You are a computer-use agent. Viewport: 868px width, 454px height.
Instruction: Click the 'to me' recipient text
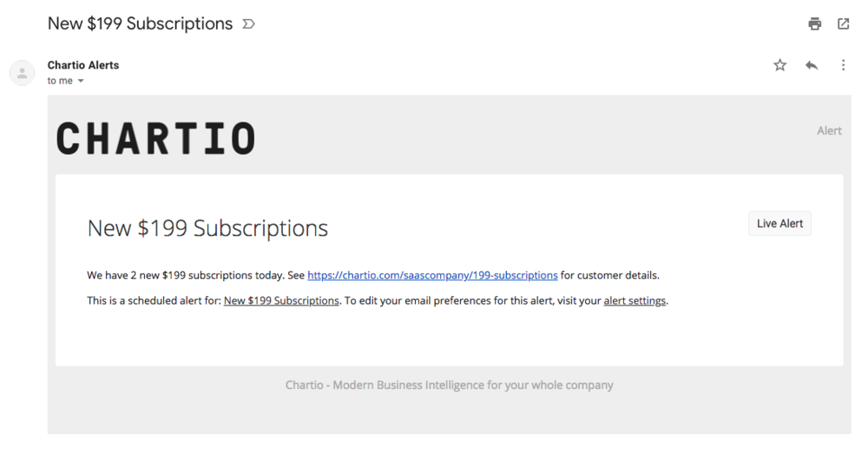[x=60, y=81]
